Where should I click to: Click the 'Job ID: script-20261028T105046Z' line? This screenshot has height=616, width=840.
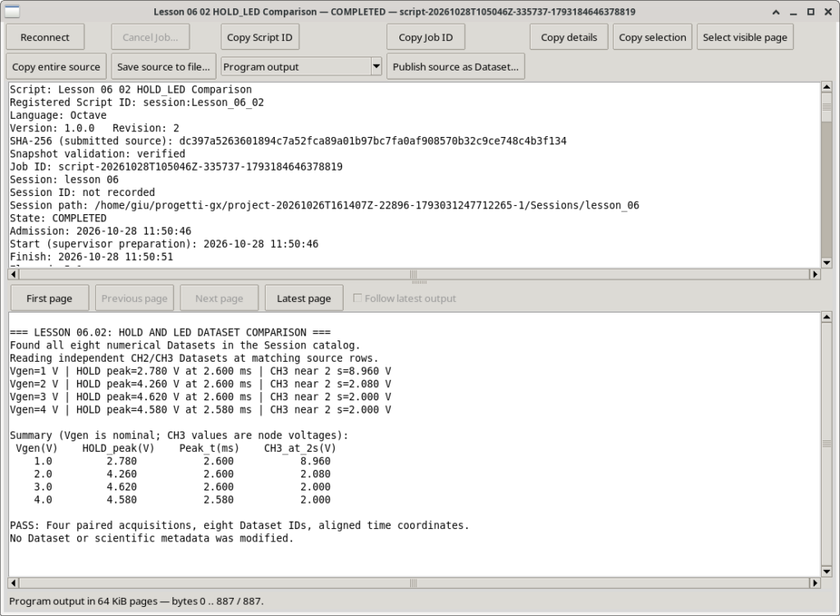176,167
